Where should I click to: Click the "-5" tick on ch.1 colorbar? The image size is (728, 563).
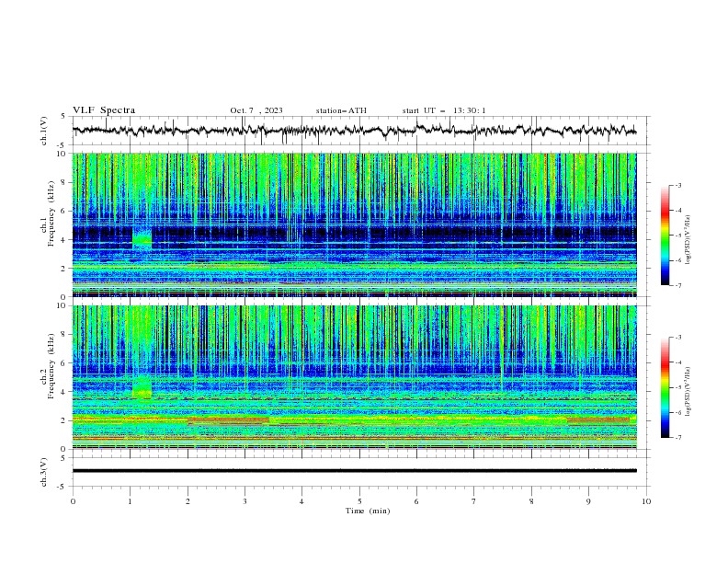click(678, 236)
